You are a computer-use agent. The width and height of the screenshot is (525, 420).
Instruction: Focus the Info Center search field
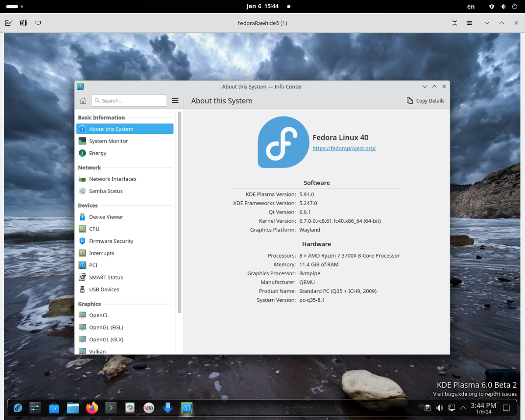[129, 101]
